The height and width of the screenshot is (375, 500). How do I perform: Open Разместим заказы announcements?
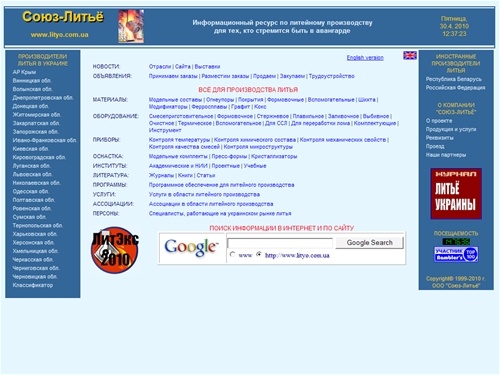(x=225, y=76)
